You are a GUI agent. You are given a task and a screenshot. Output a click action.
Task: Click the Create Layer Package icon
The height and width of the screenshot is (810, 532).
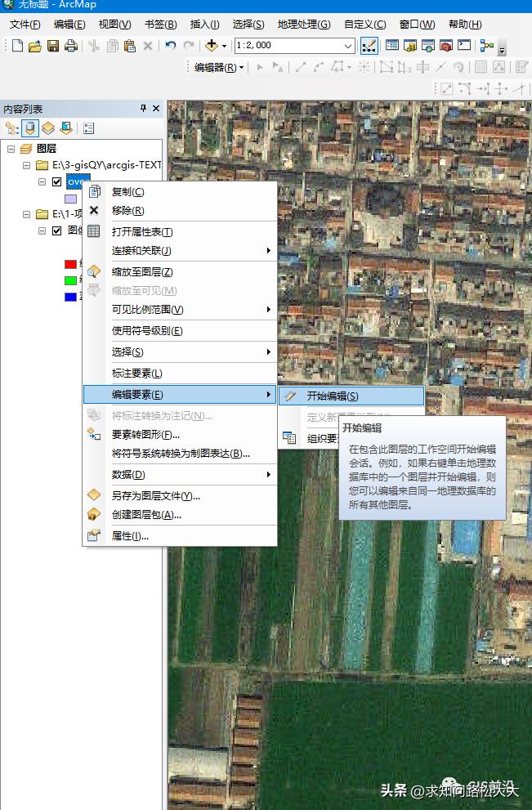pyautogui.click(x=93, y=514)
